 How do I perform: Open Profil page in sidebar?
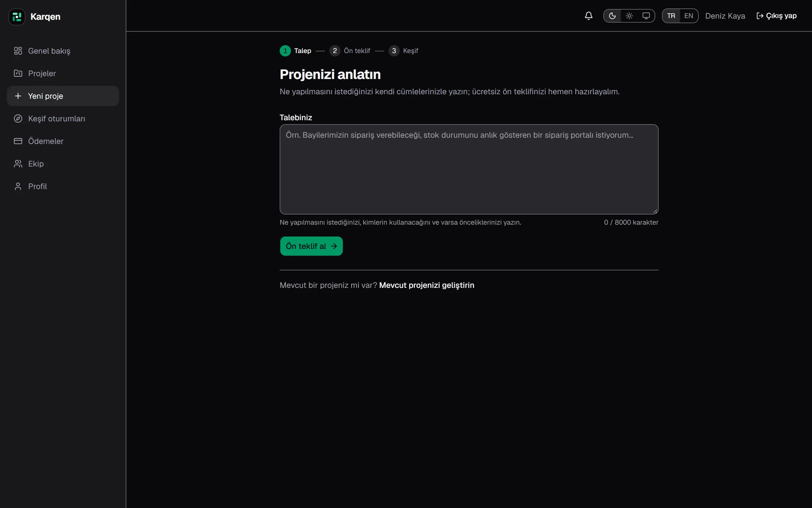(x=63, y=186)
